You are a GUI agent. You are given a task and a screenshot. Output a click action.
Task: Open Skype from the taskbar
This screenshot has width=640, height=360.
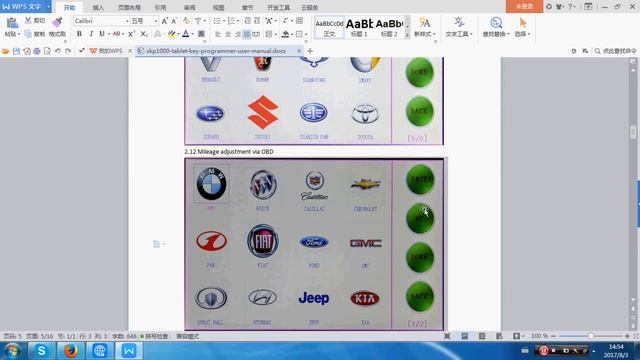(x=41, y=351)
